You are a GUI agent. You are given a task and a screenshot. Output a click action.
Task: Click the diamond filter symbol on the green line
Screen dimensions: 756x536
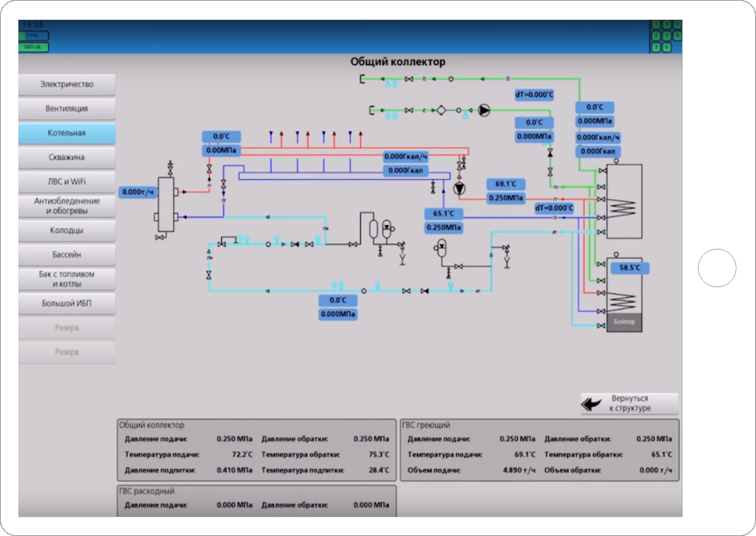coord(442,110)
